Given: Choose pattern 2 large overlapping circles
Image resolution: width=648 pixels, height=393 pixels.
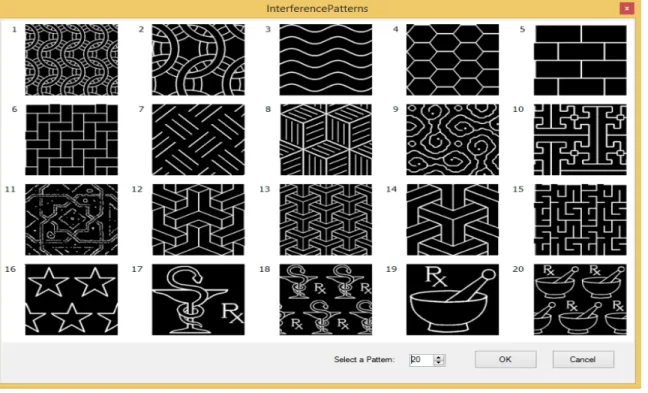Looking at the screenshot, I should [198, 60].
